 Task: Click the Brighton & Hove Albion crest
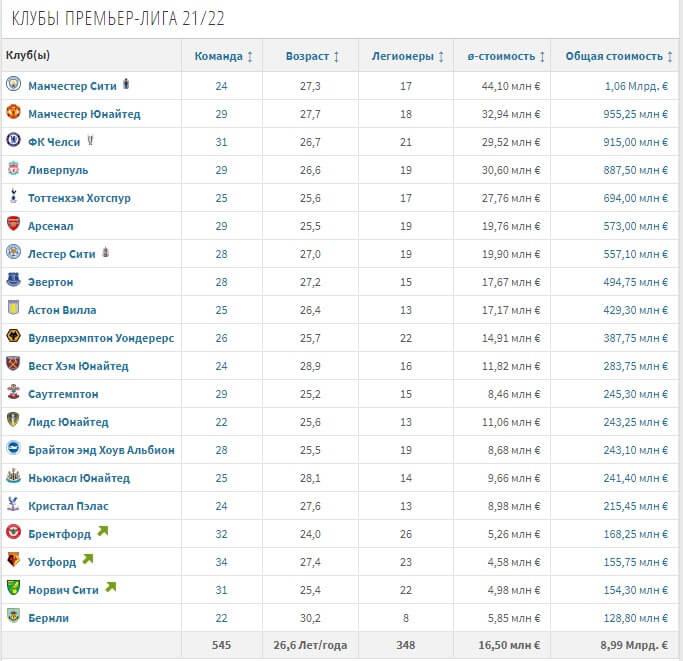pyautogui.click(x=14, y=447)
